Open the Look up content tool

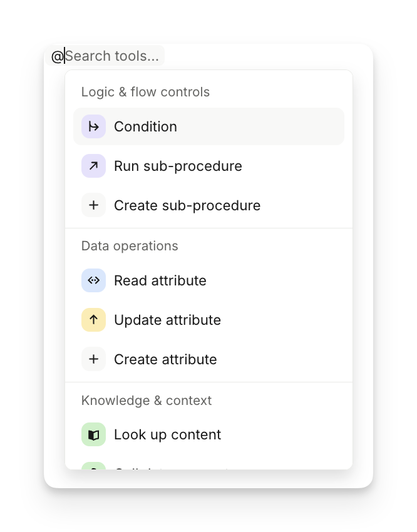click(x=167, y=435)
